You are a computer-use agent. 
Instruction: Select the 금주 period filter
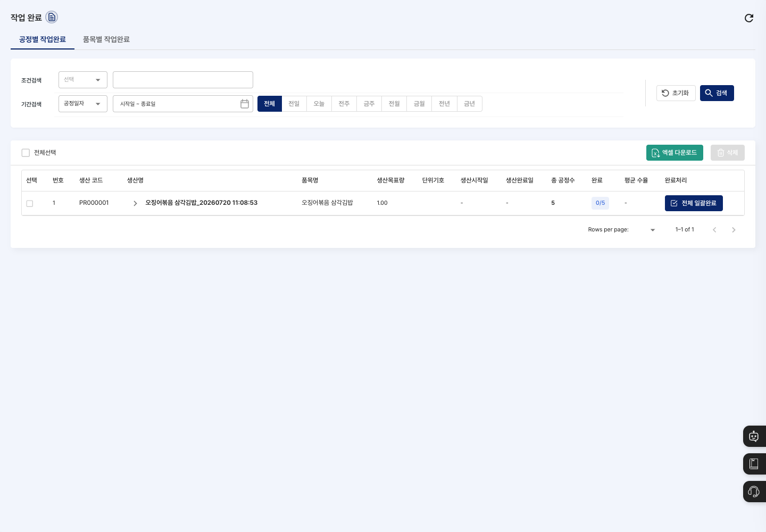(x=369, y=104)
